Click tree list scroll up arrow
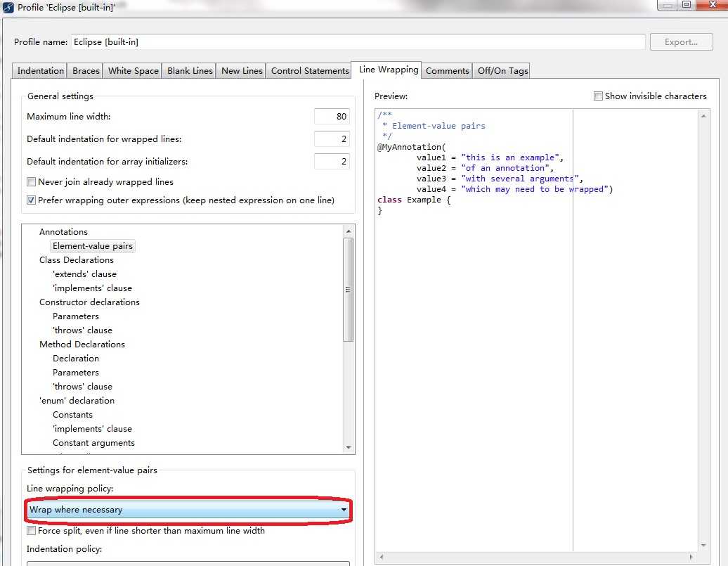This screenshot has height=566, width=728. click(349, 231)
